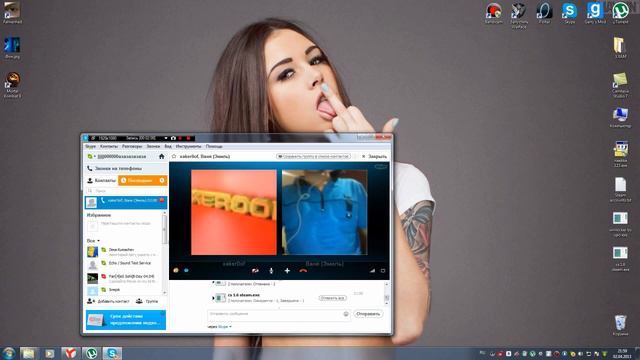Click the plus add-participants icon in call bar
Viewport: 640px width, 360px height.
pyautogui.click(x=287, y=270)
